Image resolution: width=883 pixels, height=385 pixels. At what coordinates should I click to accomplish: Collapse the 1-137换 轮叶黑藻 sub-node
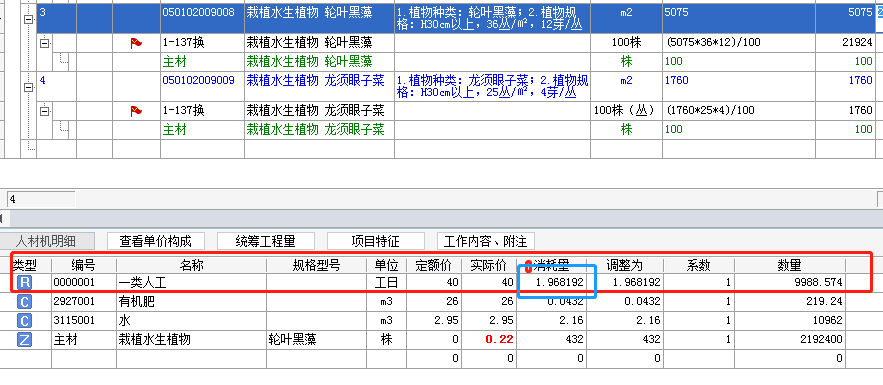coord(44,43)
